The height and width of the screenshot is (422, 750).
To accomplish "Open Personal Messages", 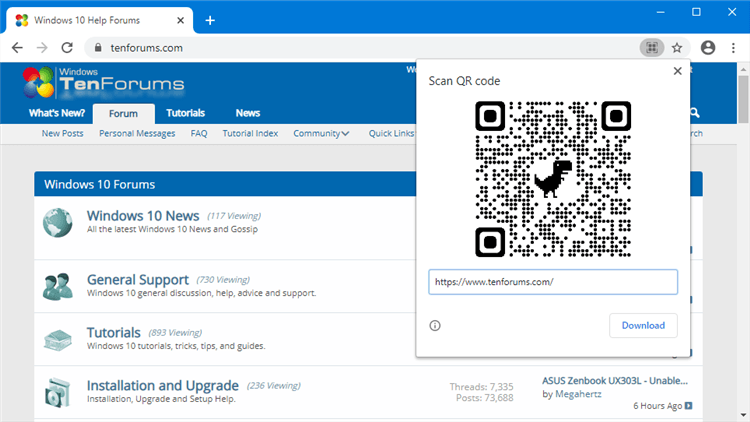I will (137, 133).
